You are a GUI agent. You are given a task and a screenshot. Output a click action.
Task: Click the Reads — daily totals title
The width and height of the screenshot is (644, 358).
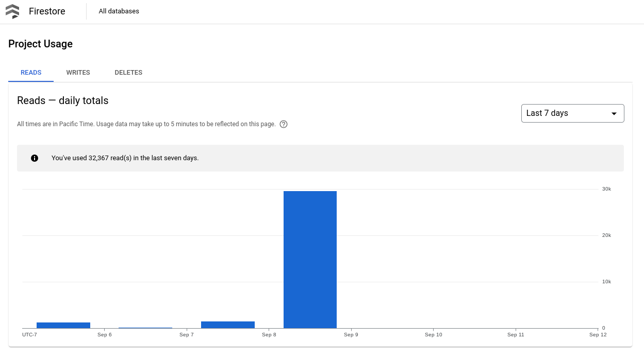(62, 100)
